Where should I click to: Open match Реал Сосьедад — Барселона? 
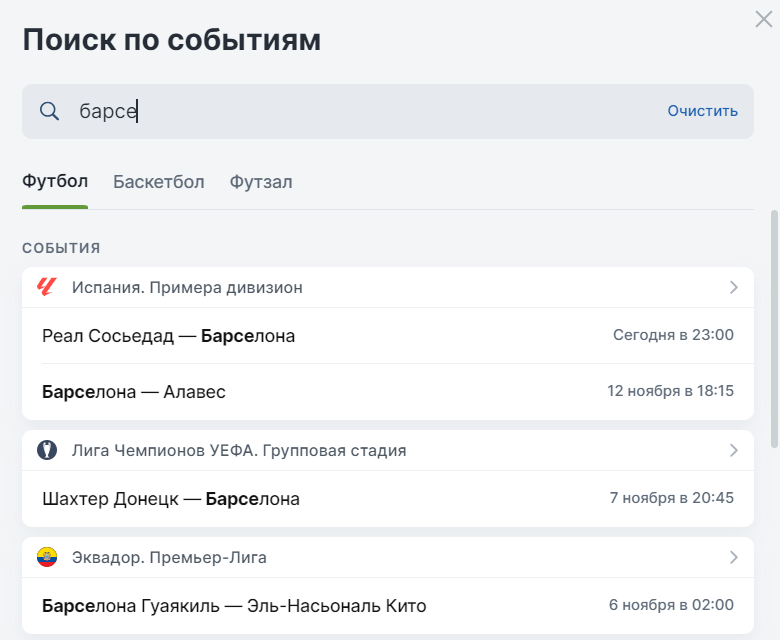(388, 336)
